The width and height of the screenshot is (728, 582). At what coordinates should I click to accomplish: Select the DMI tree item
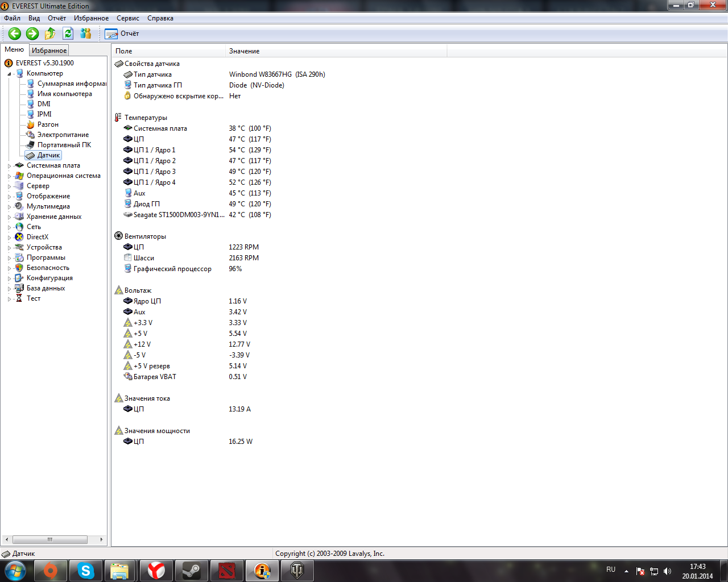(x=44, y=104)
